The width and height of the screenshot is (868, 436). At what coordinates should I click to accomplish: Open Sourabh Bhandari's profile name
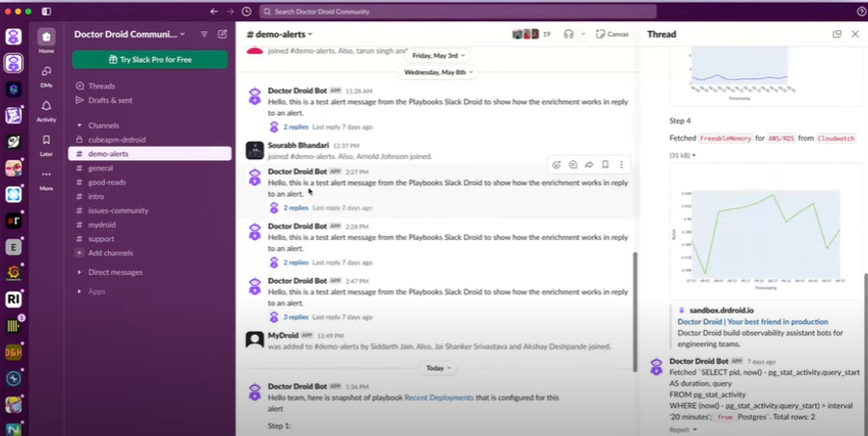[x=298, y=145]
